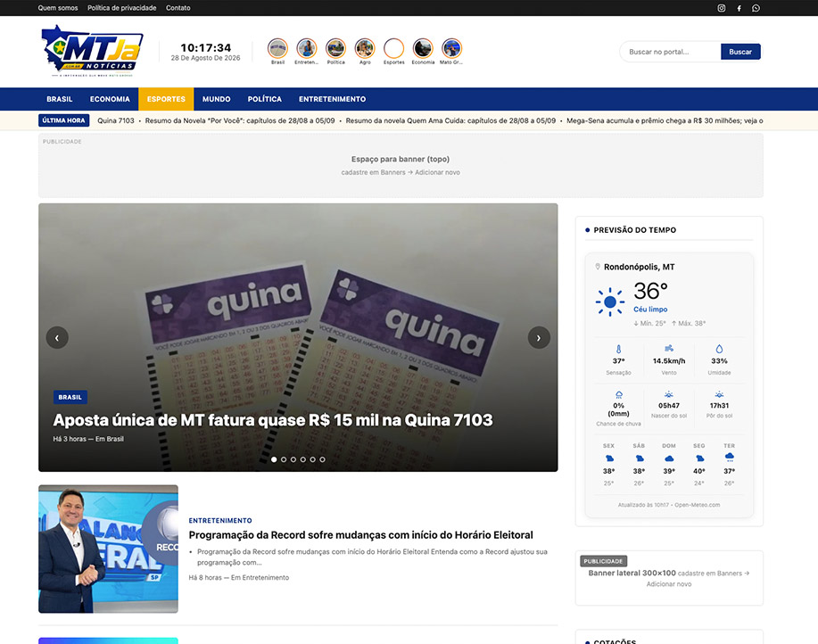Click the Céu limpo text
Image resolution: width=818 pixels, height=644 pixels.
coord(650,310)
